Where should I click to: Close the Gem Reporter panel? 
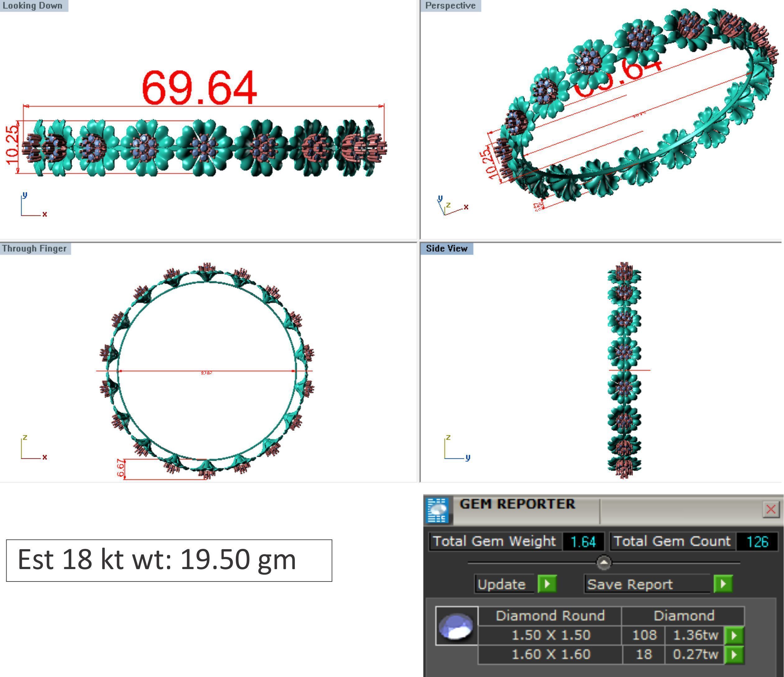coord(771,509)
